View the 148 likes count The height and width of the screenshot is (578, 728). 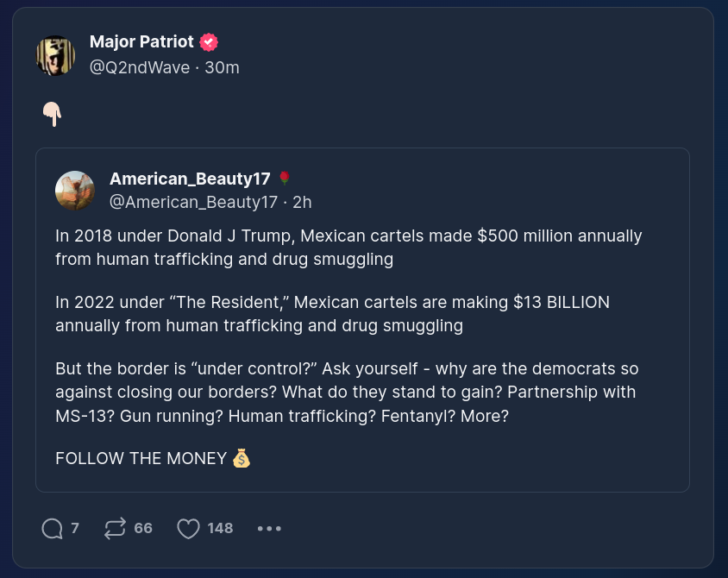click(220, 528)
